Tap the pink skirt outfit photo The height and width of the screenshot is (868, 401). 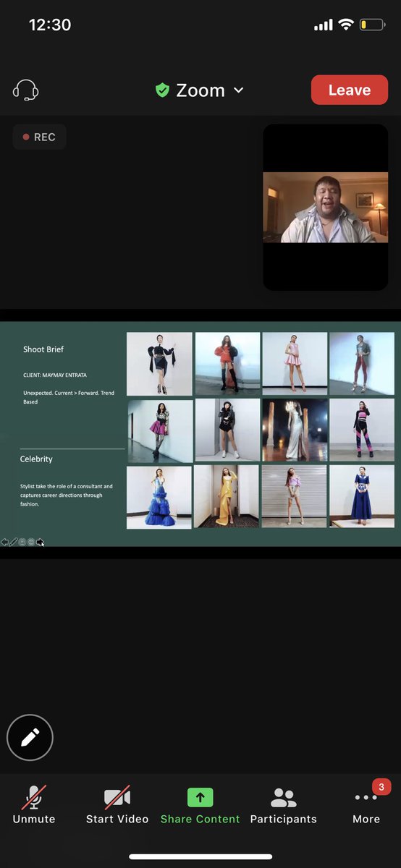pyautogui.click(x=160, y=430)
